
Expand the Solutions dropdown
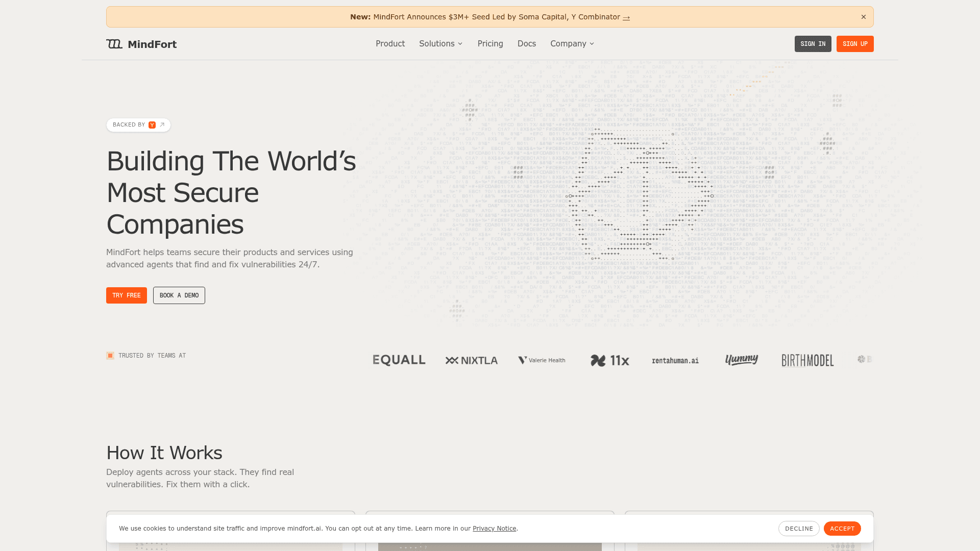441,44
